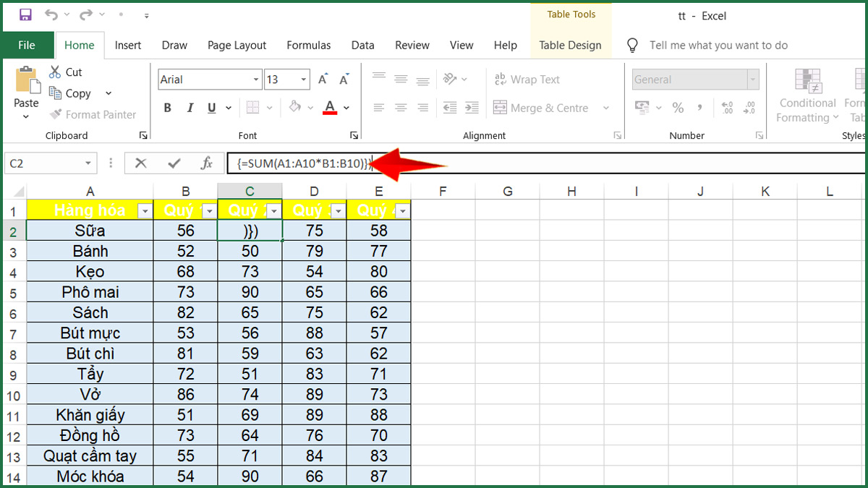Apply the red font colour swatch
This screenshot has height=488, width=868.
(330, 108)
